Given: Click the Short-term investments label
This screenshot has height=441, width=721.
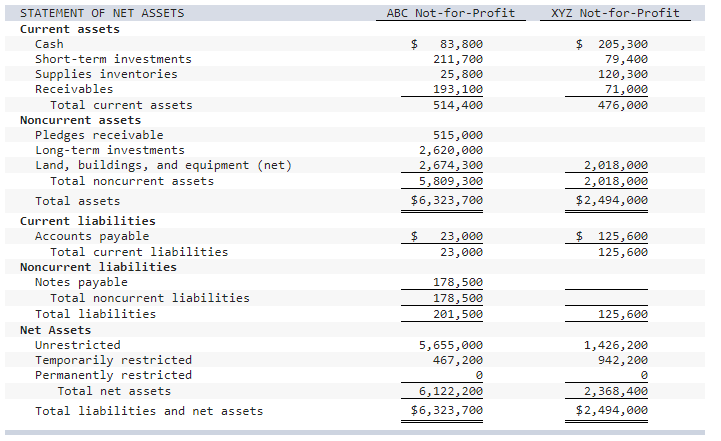Looking at the screenshot, I should coord(113,59).
